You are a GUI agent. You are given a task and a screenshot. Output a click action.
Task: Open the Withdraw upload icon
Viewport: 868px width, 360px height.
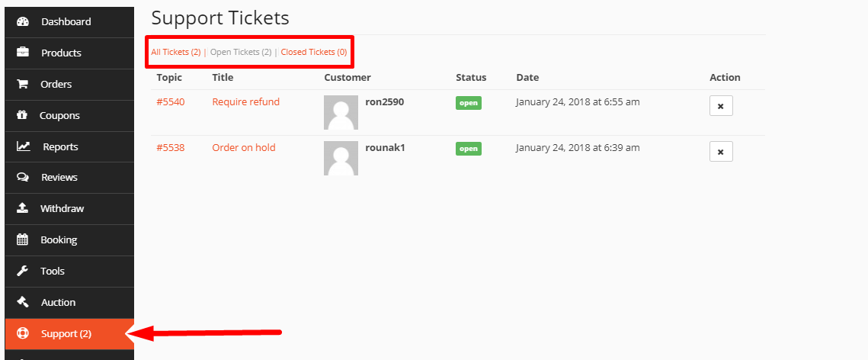pos(22,208)
